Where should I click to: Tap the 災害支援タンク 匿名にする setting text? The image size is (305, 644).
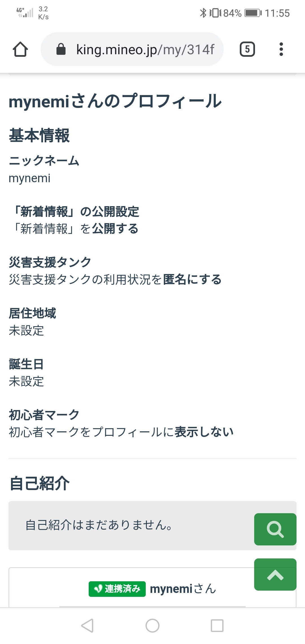pyautogui.click(x=115, y=280)
